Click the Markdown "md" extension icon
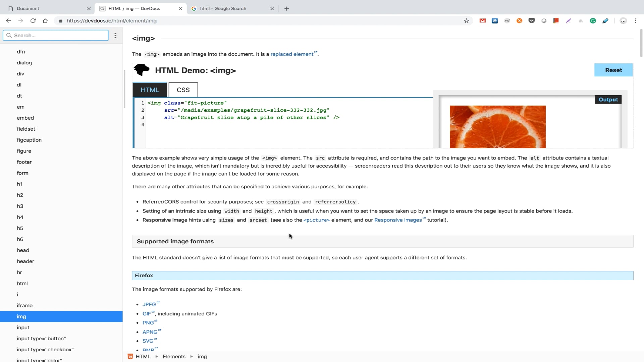Image resolution: width=644 pixels, height=362 pixels. point(507,20)
